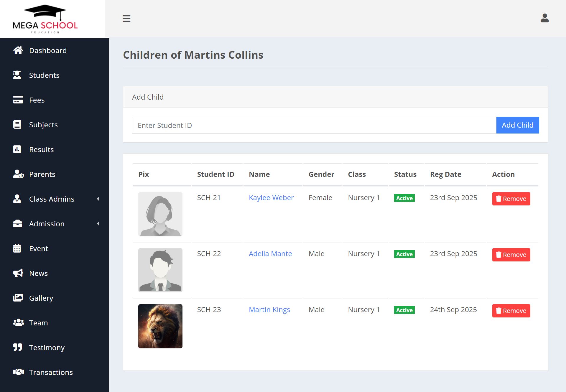The width and height of the screenshot is (566, 392).
Task: Click the lion photo thumbnail
Action: 160,326
